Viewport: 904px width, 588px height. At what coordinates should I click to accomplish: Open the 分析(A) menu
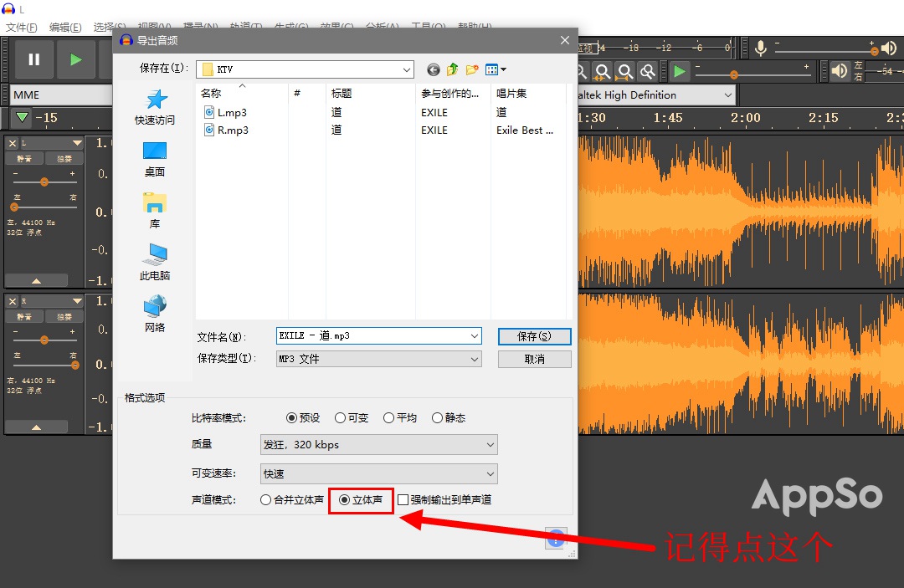pyautogui.click(x=381, y=27)
